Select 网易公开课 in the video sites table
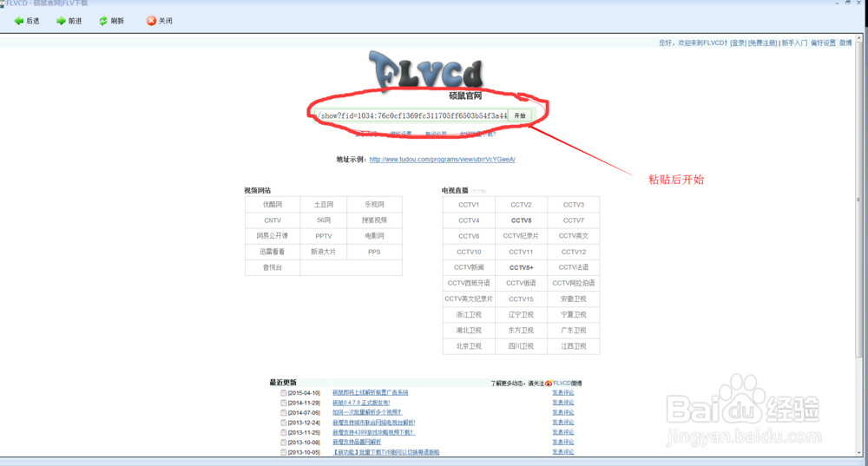The width and height of the screenshot is (868, 466). [x=273, y=236]
